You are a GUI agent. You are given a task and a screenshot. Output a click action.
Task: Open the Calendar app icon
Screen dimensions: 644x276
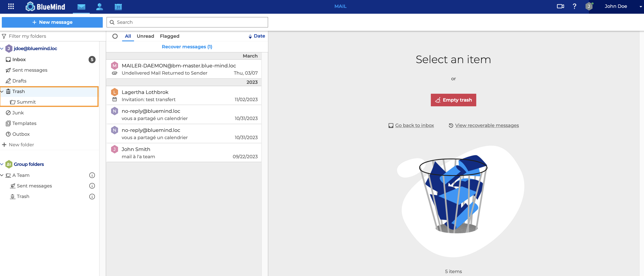tap(118, 7)
